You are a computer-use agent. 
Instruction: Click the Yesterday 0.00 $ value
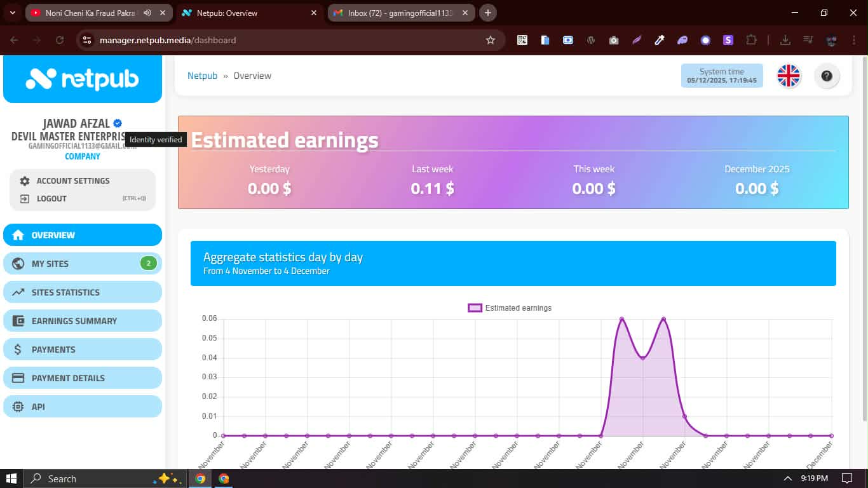(269, 188)
